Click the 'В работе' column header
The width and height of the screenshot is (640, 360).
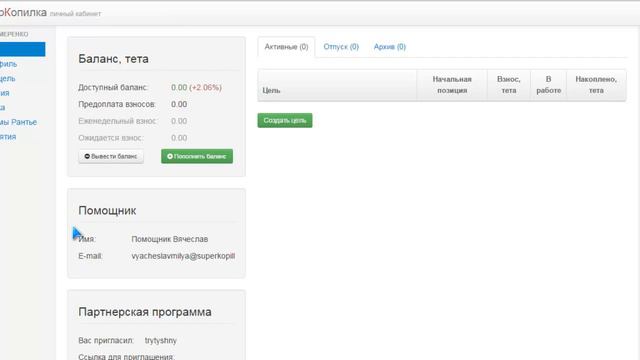coord(549,85)
